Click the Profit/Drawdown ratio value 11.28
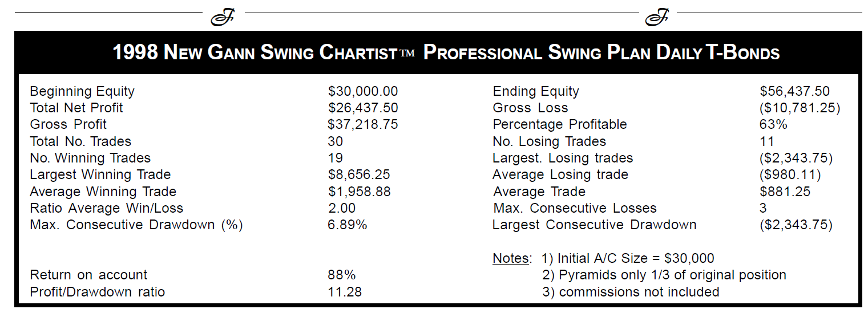 pos(345,292)
